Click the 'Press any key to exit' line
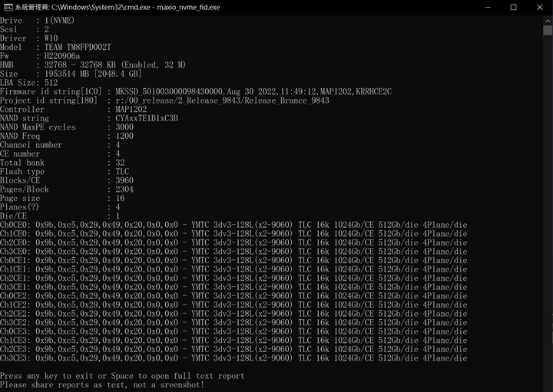This screenshot has height=392, width=553. coord(122,376)
